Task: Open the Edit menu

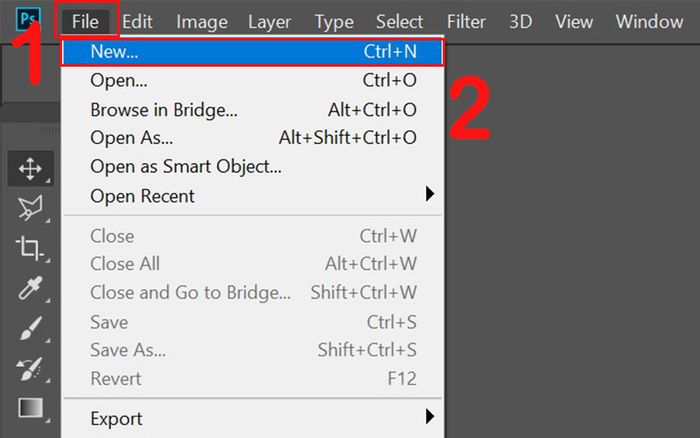Action: [x=137, y=21]
